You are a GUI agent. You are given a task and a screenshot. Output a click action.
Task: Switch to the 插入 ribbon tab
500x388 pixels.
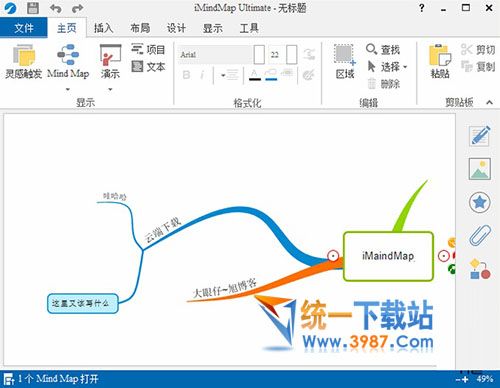[x=103, y=28]
